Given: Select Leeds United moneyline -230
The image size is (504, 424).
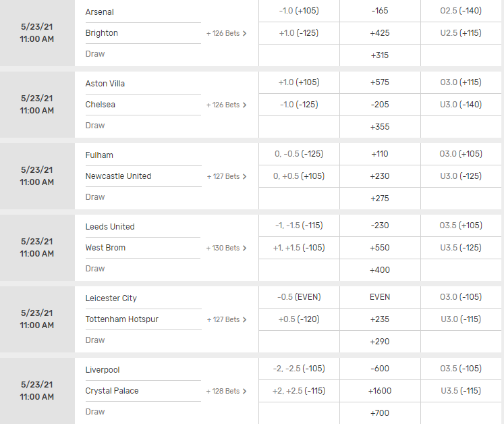Looking at the screenshot, I should pos(380,226).
